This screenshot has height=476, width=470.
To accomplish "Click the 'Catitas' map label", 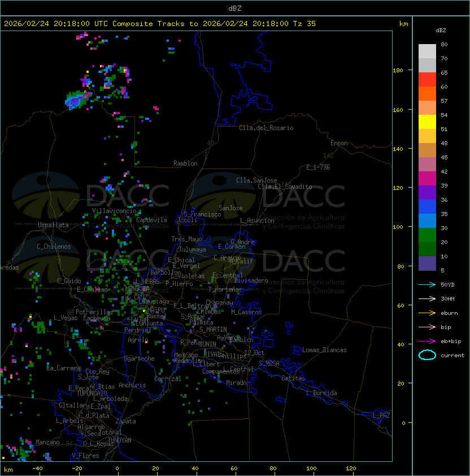I will pyautogui.click(x=293, y=378).
